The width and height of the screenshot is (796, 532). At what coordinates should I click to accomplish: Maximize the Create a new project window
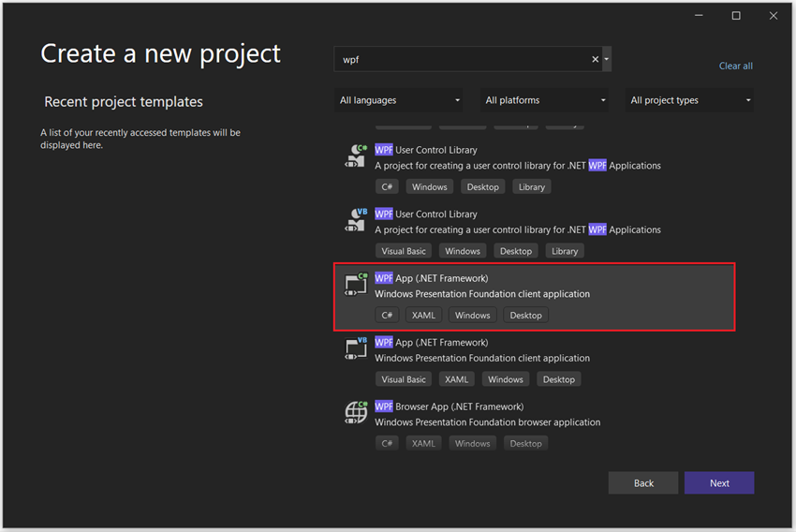(736, 16)
